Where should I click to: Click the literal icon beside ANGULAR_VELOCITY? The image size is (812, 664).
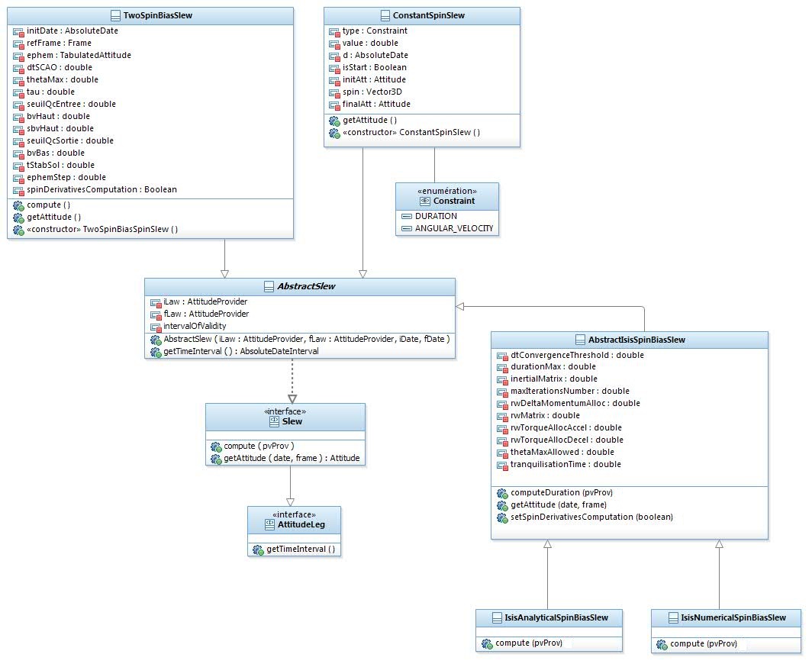coord(406,228)
